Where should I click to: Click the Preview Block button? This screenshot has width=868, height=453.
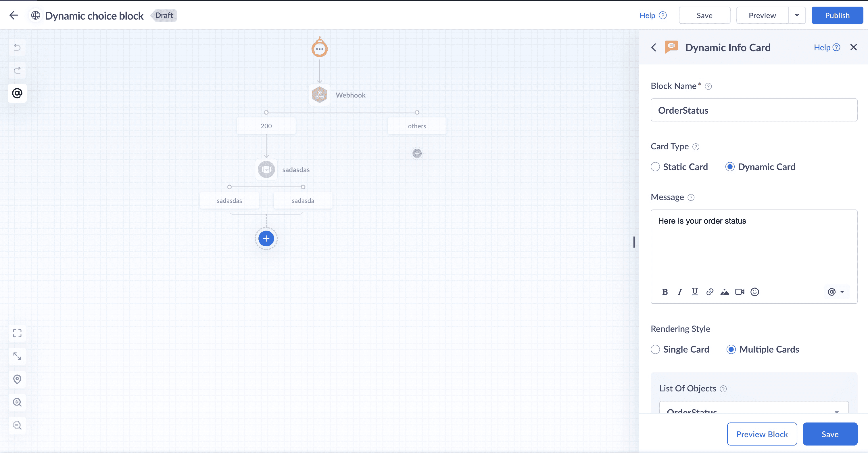click(x=762, y=434)
